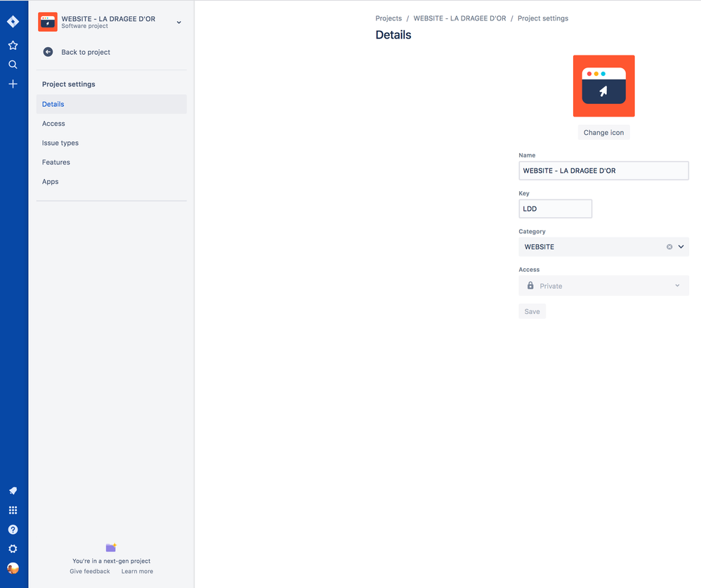Click the lock icon in Access field
The height and width of the screenshot is (588, 701).
pyautogui.click(x=530, y=285)
